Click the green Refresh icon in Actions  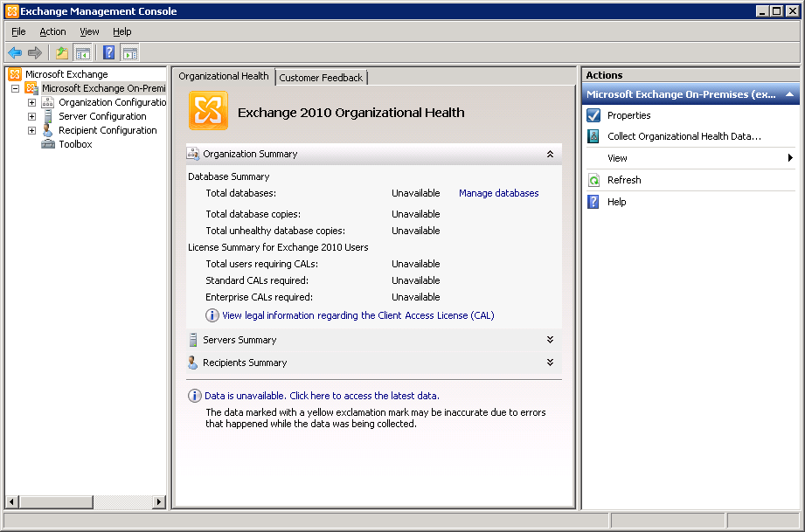coord(593,180)
